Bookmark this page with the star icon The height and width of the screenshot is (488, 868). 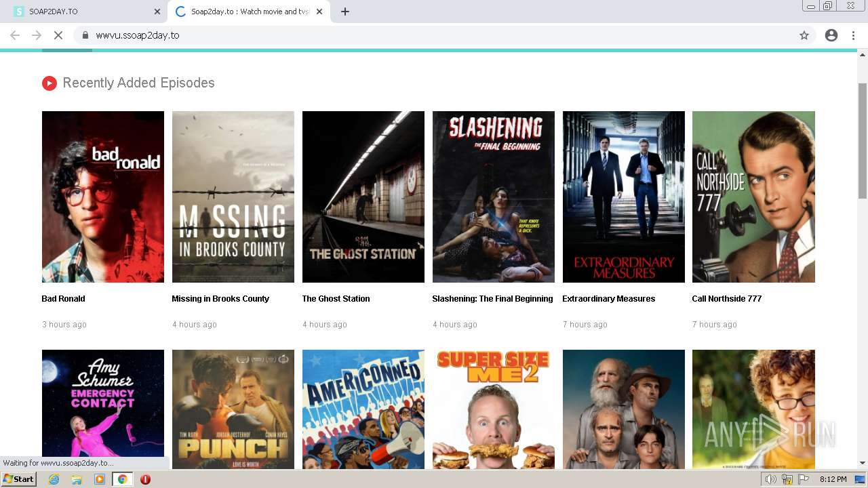804,35
